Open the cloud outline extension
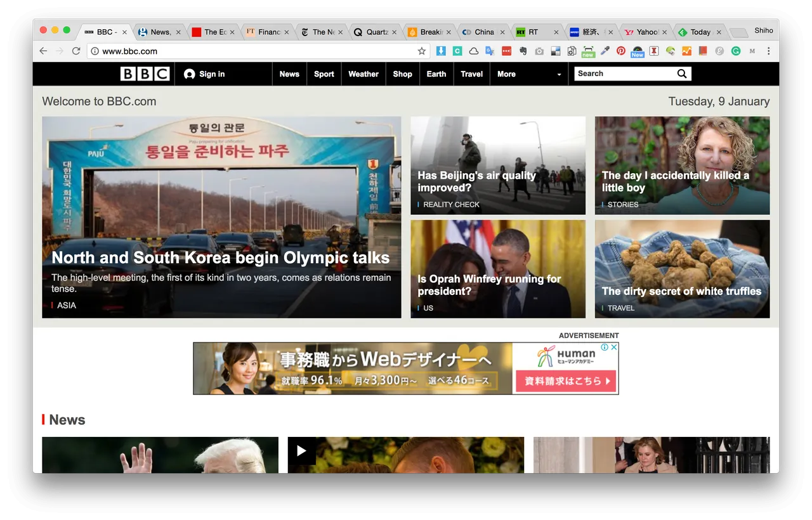The image size is (812, 520). 474,51
